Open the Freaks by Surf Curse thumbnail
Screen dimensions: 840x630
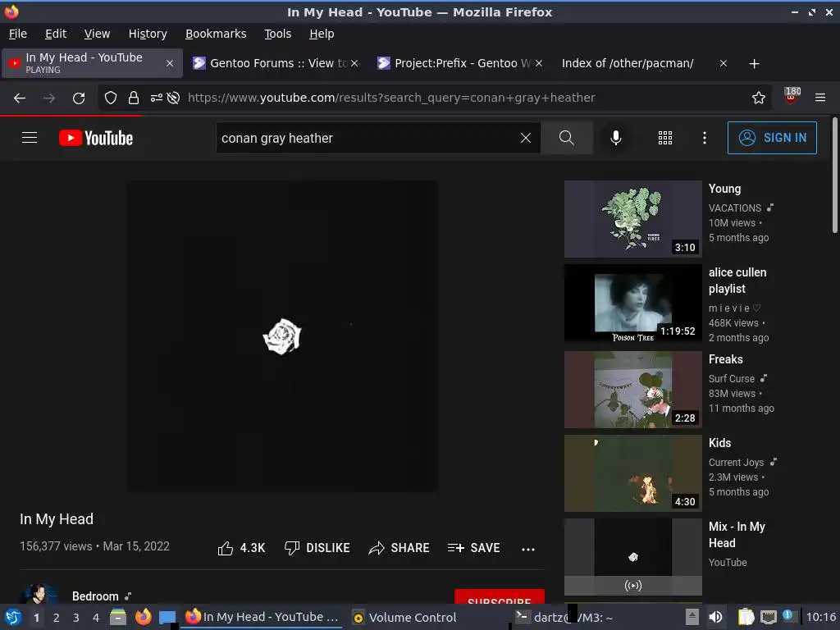pyautogui.click(x=632, y=390)
